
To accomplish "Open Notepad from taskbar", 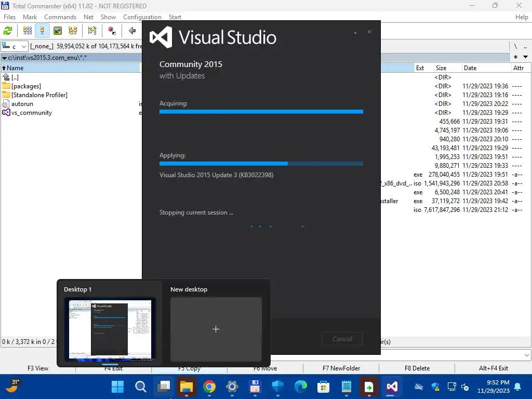I will click(347, 387).
